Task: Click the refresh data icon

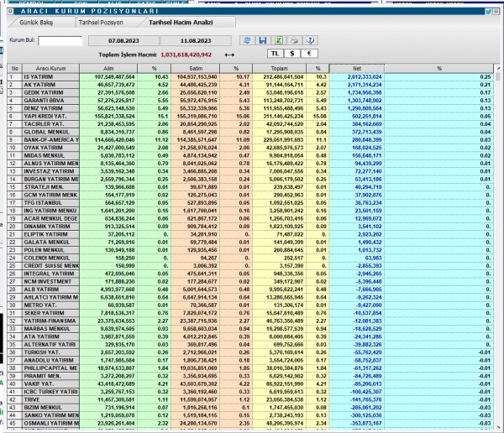Action: point(247,40)
